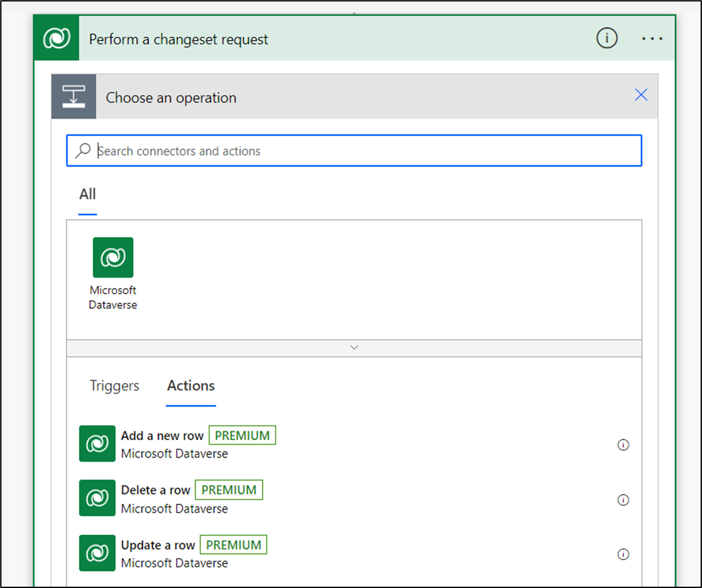
Task: Open info for the Add a new row action
Action: tap(624, 445)
